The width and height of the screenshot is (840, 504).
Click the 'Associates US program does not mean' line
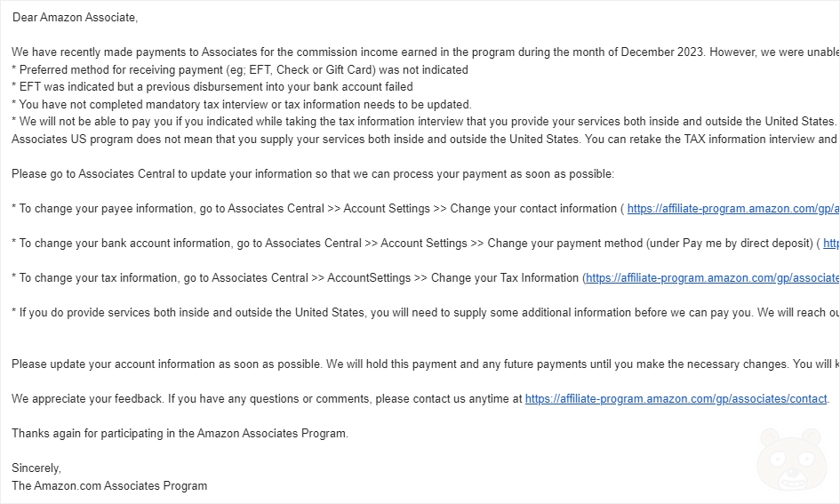[424, 140]
